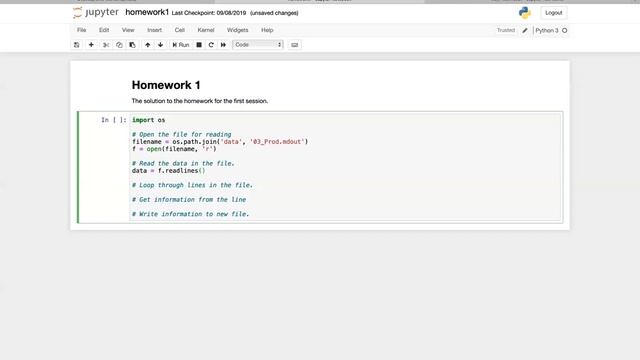Click the Jupyter logo
The image size is (640, 360).
96,13
